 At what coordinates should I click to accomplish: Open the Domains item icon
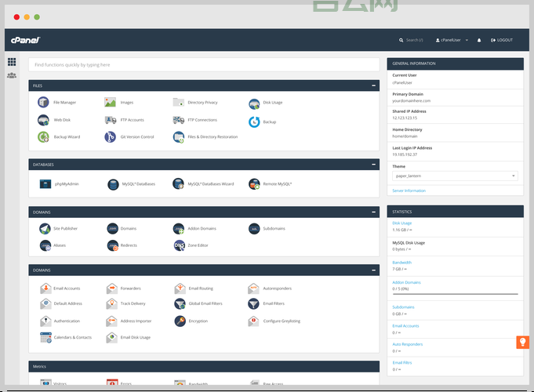[x=113, y=228]
